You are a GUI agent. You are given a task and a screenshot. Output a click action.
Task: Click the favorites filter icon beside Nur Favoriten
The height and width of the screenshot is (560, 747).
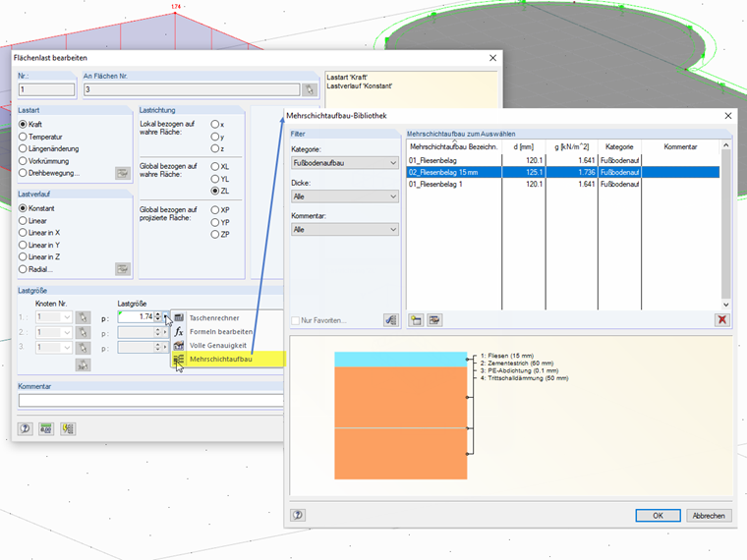(x=390, y=320)
